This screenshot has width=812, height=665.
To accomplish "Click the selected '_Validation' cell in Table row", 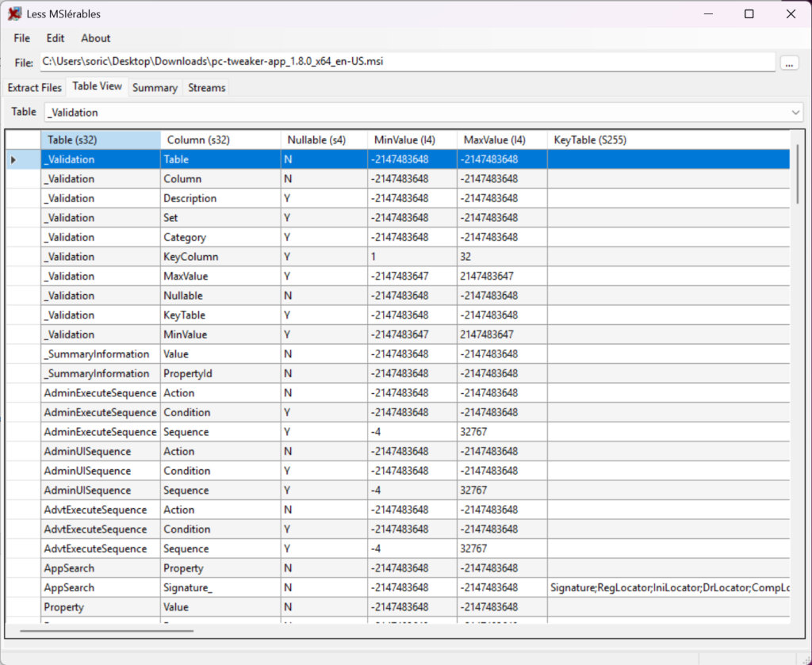I will point(101,159).
